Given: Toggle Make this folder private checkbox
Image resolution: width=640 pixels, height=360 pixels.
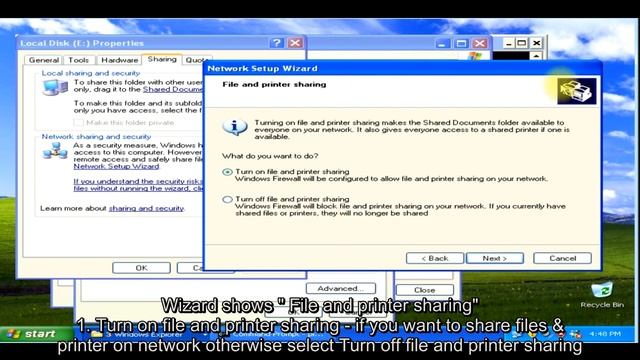Looking at the screenshot, I should tap(78, 122).
